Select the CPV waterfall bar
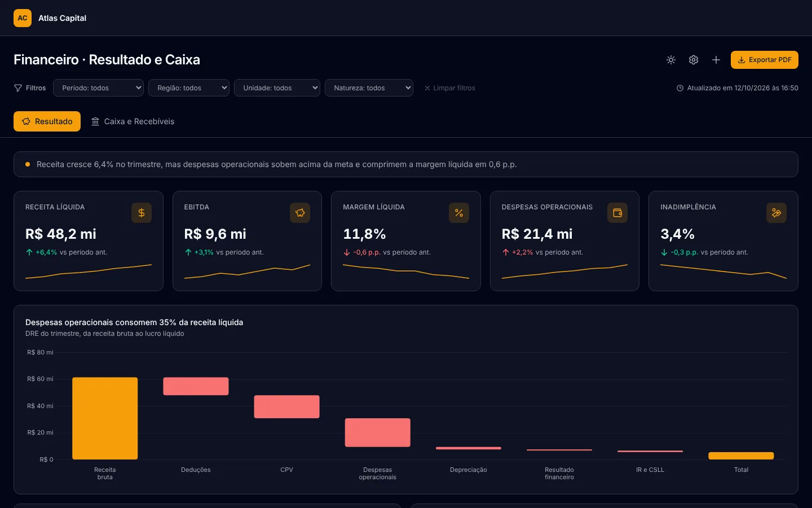 pyautogui.click(x=286, y=406)
